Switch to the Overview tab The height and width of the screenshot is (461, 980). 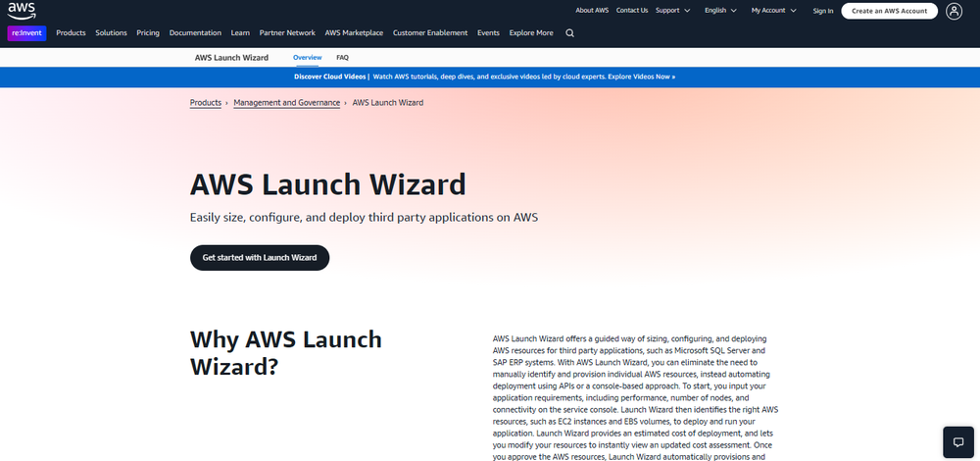pos(307,58)
